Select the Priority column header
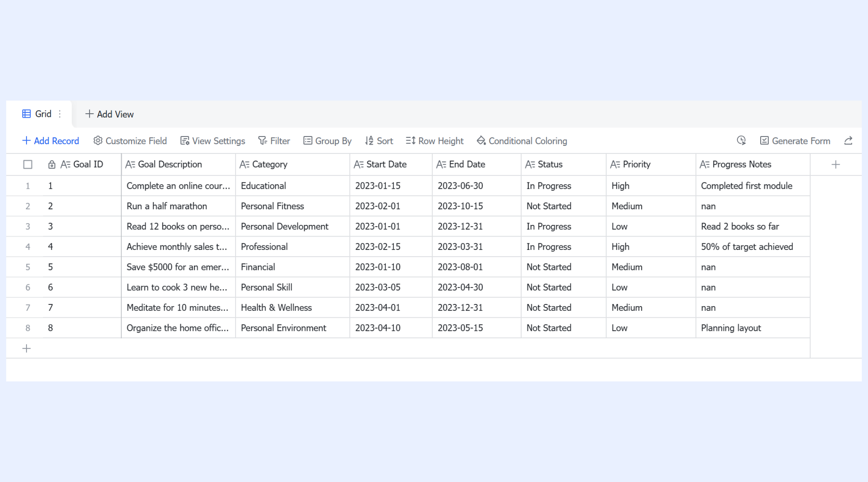The image size is (868, 482). click(651, 165)
